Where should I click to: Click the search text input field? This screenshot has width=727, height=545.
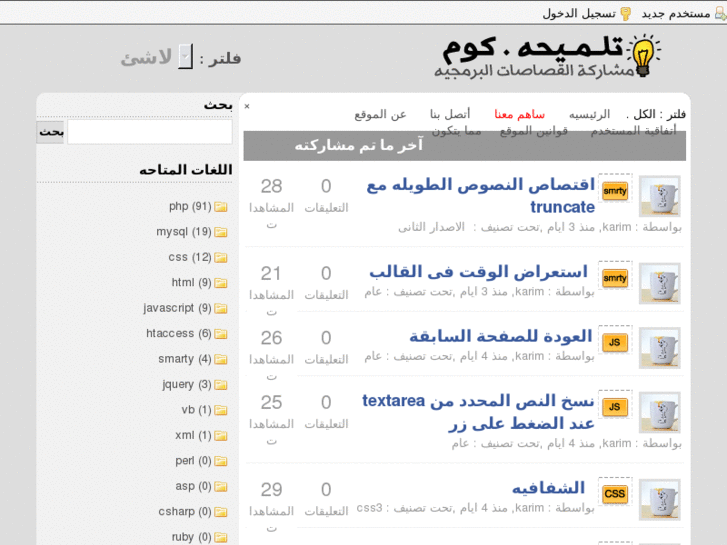click(150, 132)
